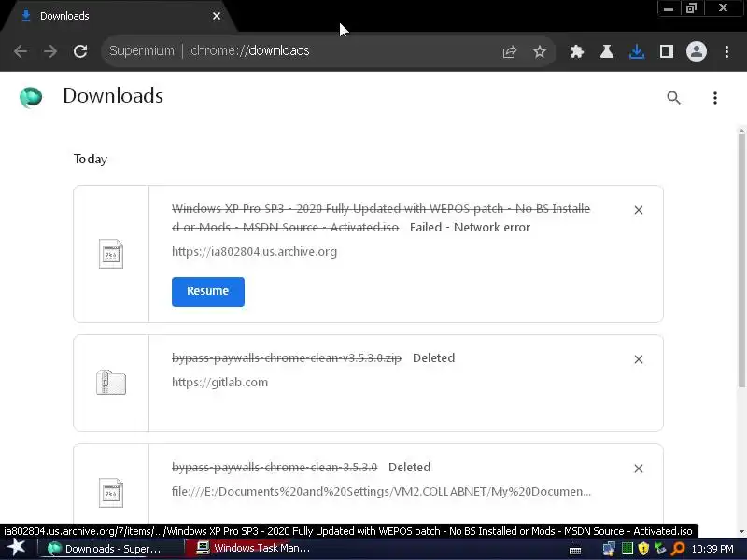Open the Start menu star button
The height and width of the screenshot is (560, 747).
coord(16,548)
